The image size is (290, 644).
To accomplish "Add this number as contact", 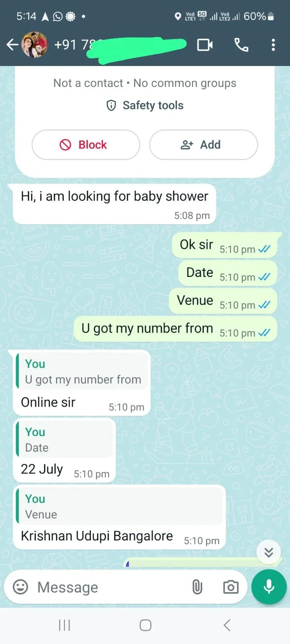I will (x=203, y=145).
